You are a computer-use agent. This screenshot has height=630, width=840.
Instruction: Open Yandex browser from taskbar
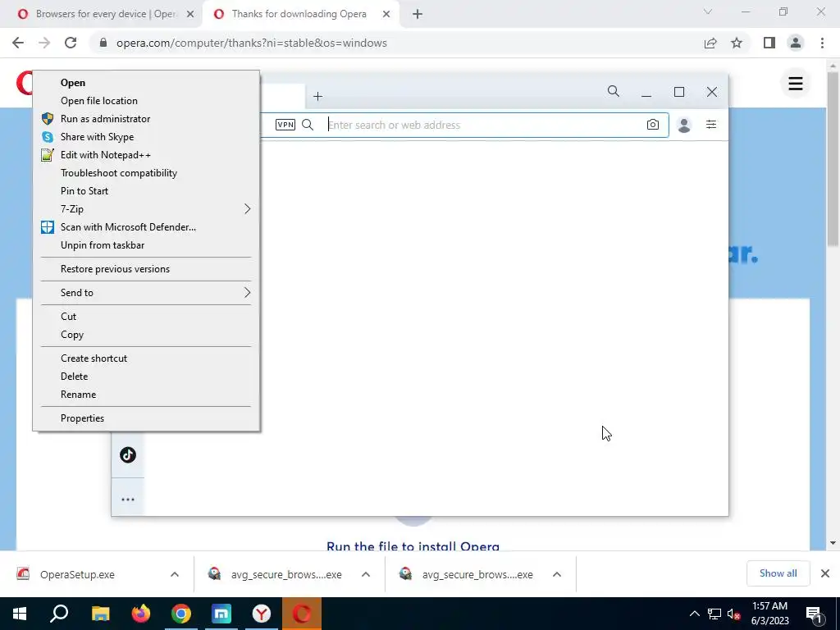tap(262, 614)
